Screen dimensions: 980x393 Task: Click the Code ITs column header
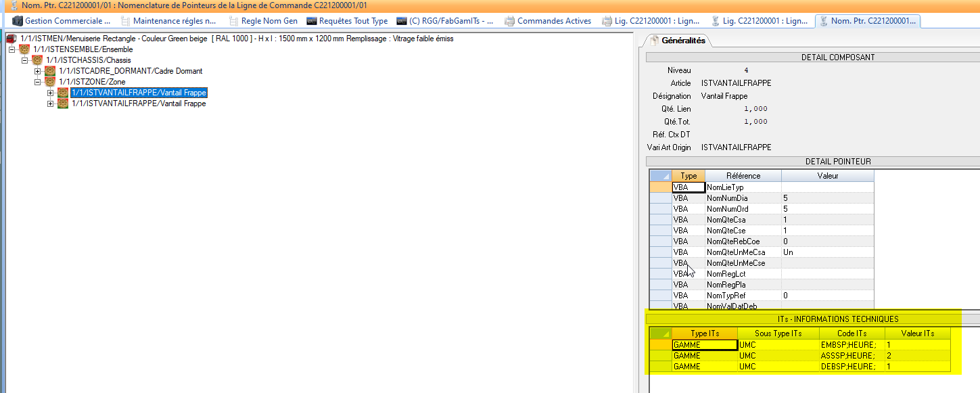click(851, 333)
